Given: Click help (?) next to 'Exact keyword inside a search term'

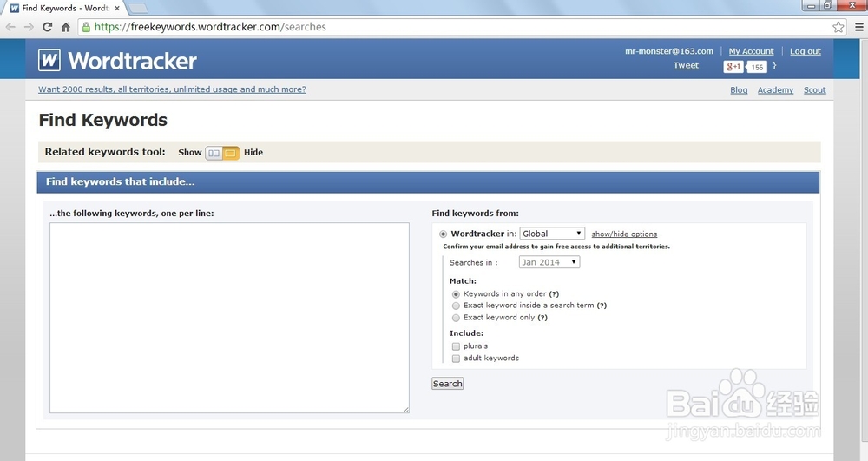Looking at the screenshot, I should [x=602, y=306].
